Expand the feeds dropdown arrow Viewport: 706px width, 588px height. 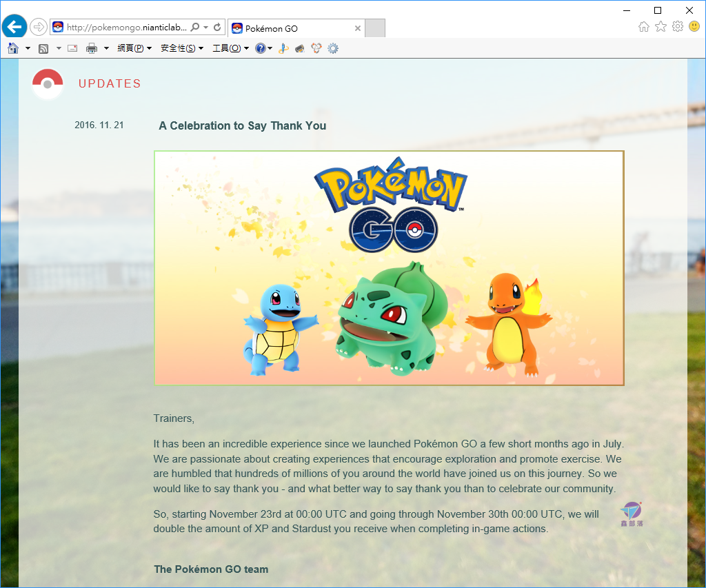coord(59,48)
